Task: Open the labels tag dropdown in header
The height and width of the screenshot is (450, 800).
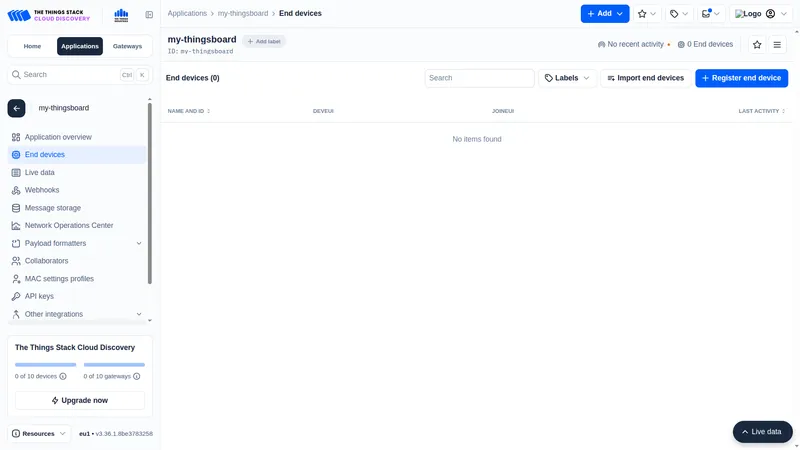Action: click(679, 14)
